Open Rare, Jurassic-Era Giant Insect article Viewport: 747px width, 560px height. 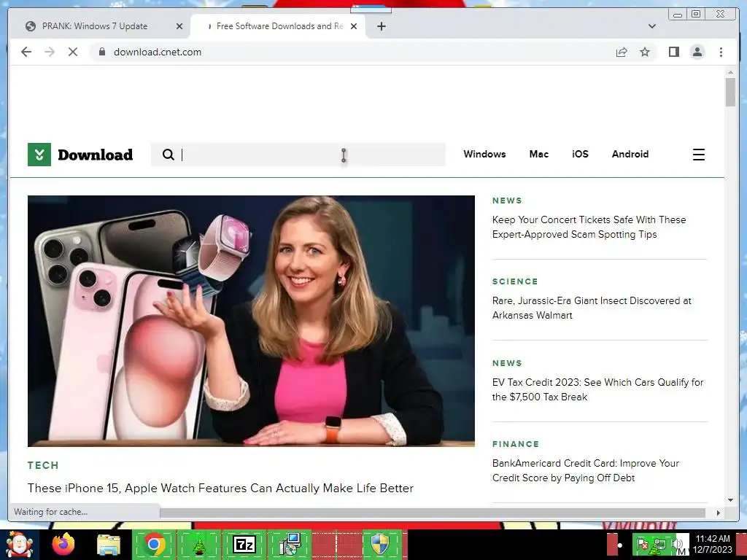592,308
